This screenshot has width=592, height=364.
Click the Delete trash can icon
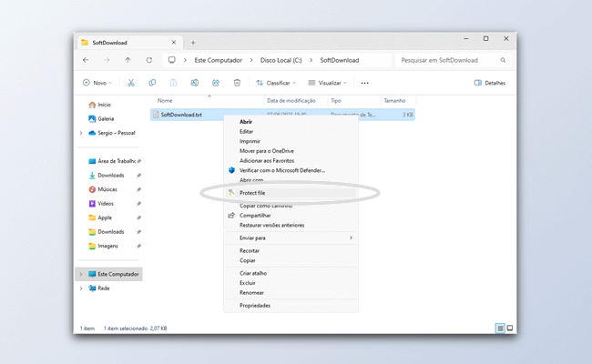point(237,83)
